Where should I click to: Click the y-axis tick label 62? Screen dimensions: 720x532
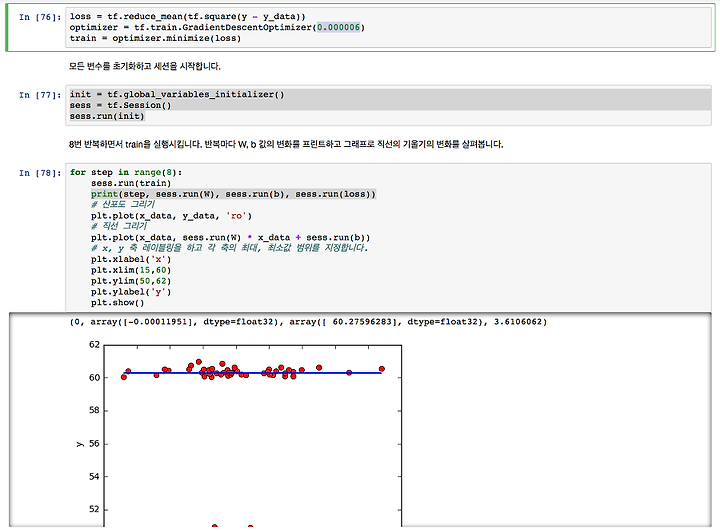[x=94, y=344]
